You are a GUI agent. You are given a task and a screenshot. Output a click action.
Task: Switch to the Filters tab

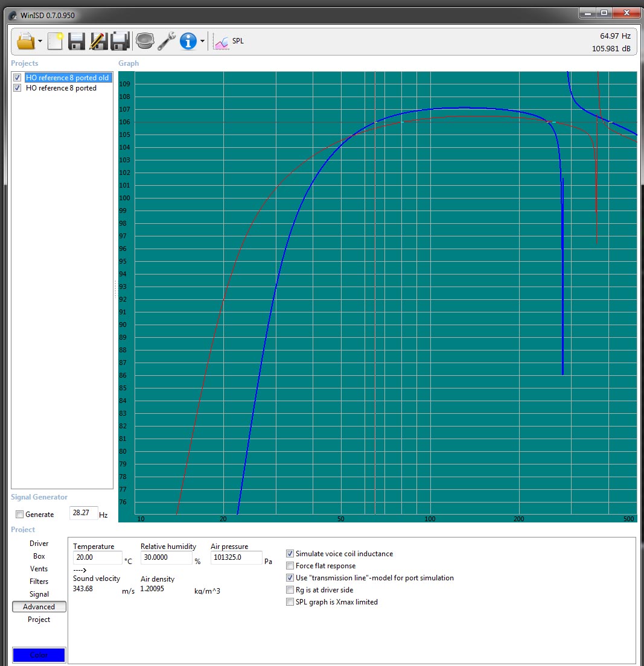click(39, 582)
